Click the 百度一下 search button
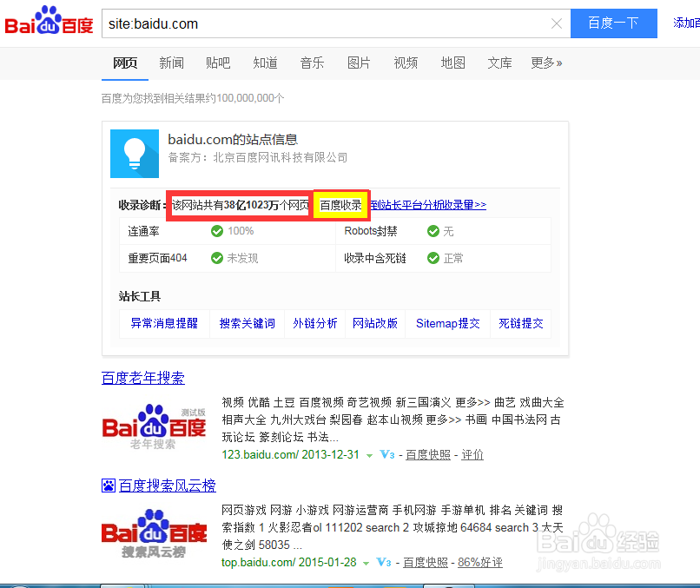The width and height of the screenshot is (700, 588). coord(614,23)
